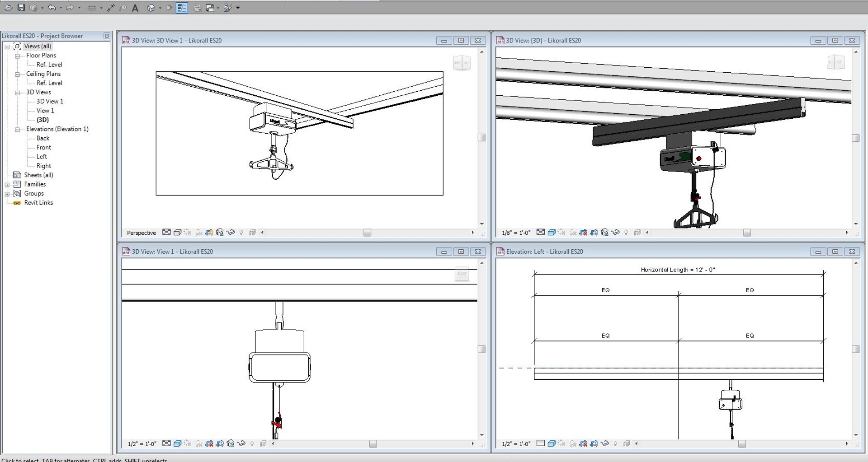Click the 1/8" = 1'-0" scale in {3D} view
The width and height of the screenshot is (868, 462).
point(516,233)
